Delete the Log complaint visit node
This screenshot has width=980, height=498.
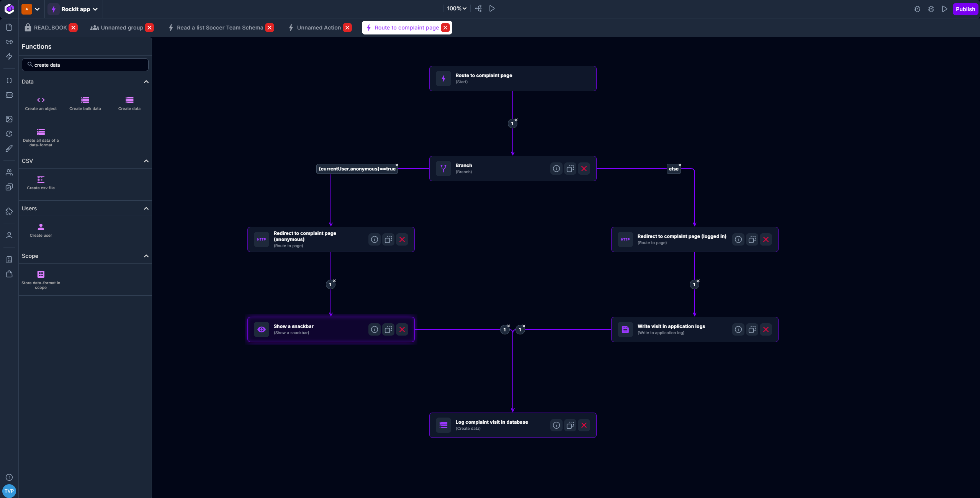coord(584,425)
